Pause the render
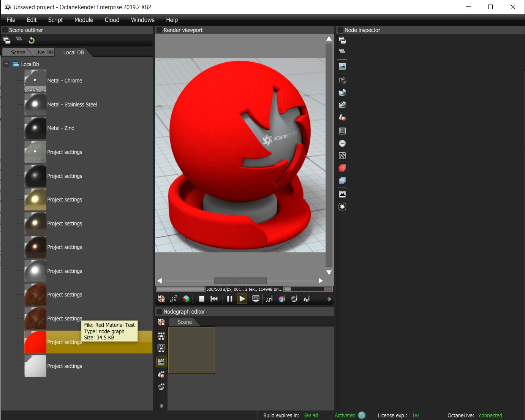 (229, 299)
